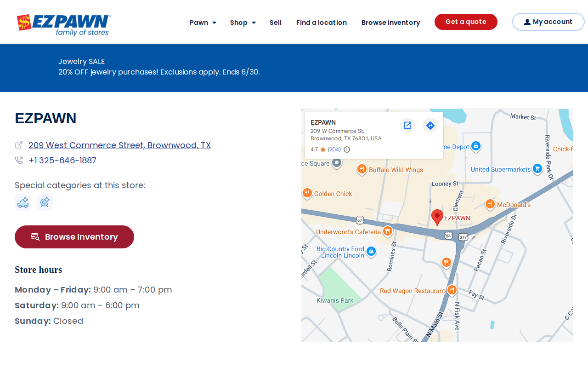This screenshot has height=368, width=588.
Task: Click United Supermarkets shopping cart marker
Action: pos(537,169)
